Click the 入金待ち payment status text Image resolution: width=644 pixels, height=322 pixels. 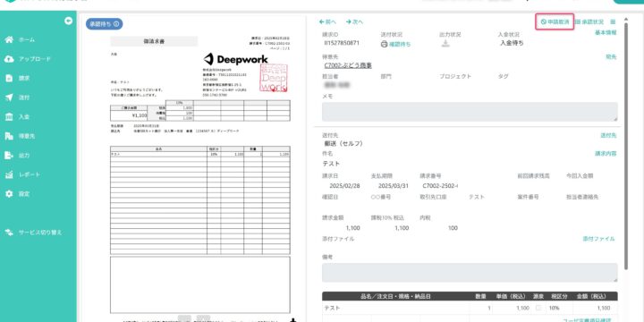click(512, 43)
